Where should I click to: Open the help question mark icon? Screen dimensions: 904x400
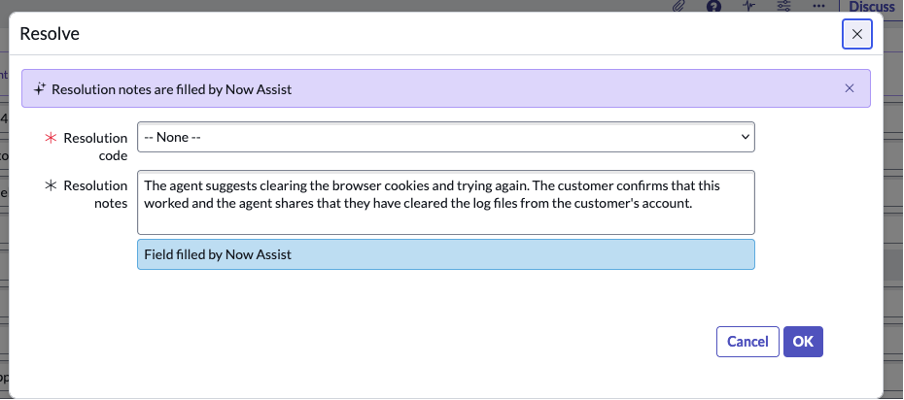point(714,6)
